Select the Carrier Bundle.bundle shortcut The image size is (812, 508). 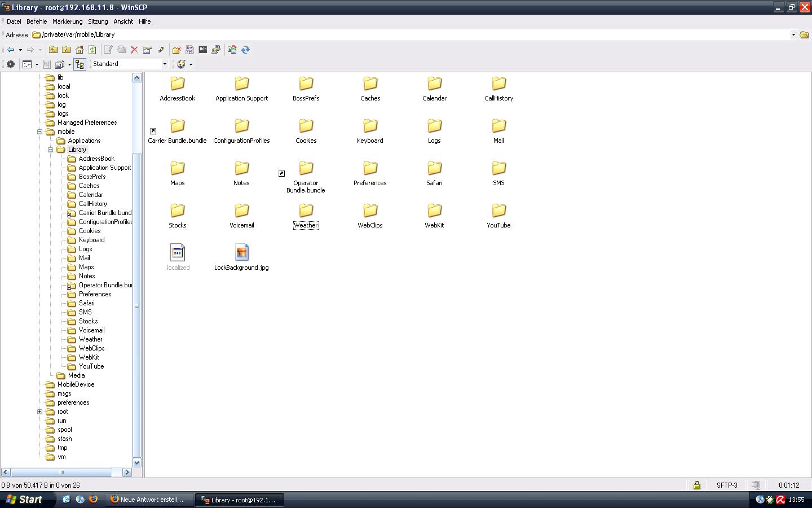(x=177, y=132)
